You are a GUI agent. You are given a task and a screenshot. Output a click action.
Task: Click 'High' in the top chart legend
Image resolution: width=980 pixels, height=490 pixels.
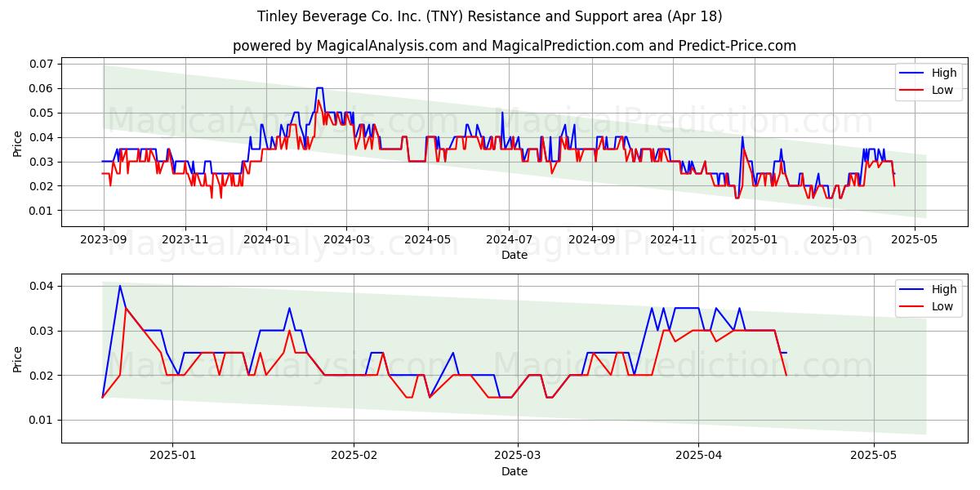tap(944, 73)
